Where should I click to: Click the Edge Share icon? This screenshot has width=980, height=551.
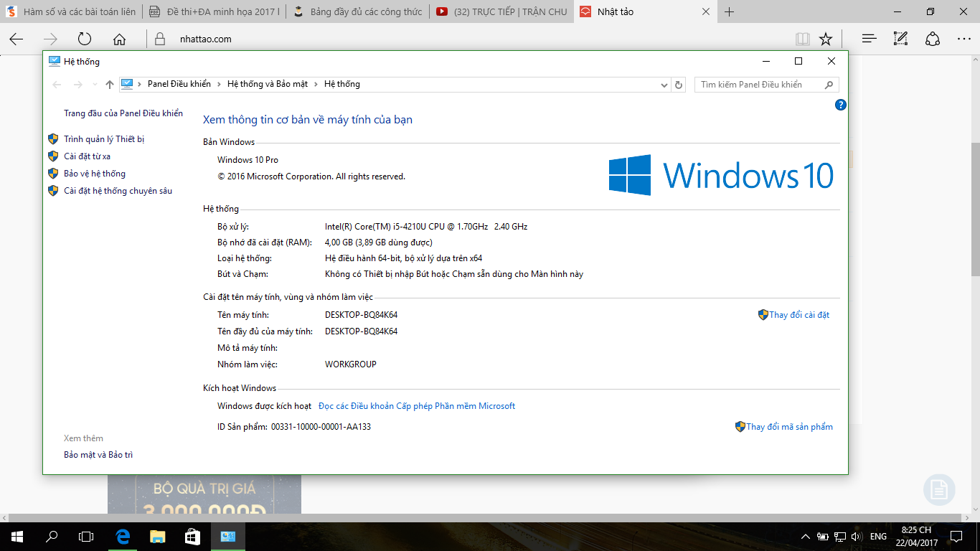(932, 39)
